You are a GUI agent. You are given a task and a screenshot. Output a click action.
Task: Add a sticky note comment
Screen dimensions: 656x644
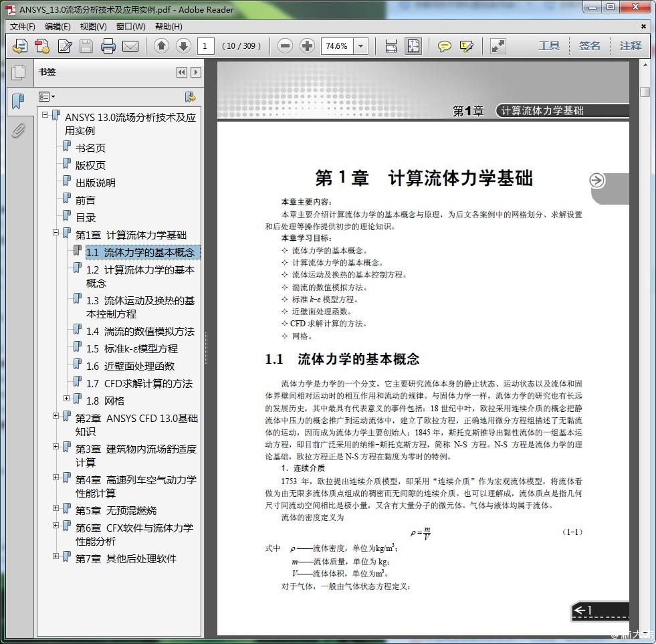pyautogui.click(x=444, y=46)
